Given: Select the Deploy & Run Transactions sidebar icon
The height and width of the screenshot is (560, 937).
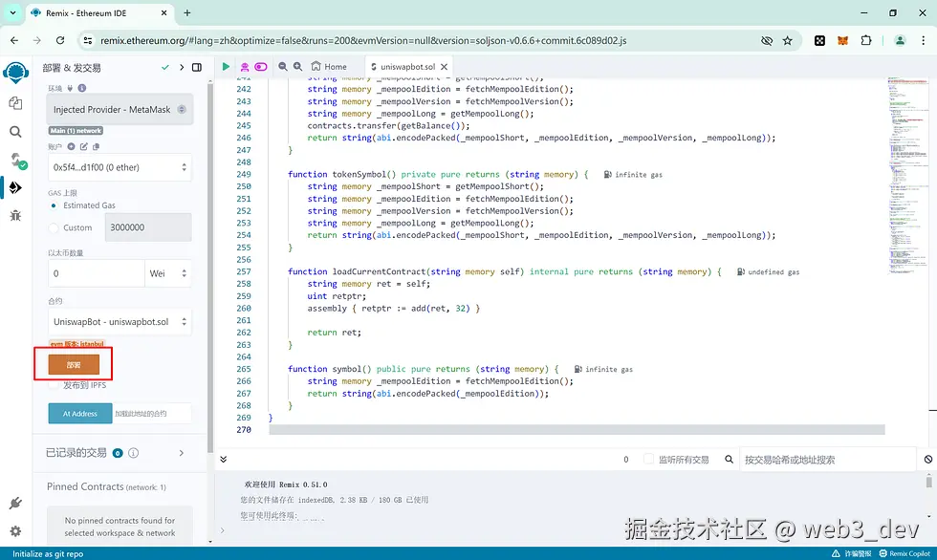Looking at the screenshot, I should [15, 187].
